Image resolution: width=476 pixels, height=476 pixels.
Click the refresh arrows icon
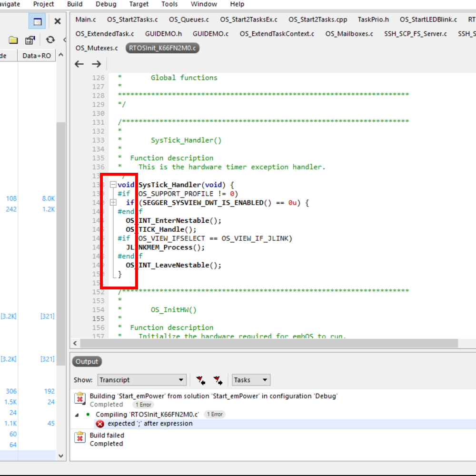pos(50,40)
